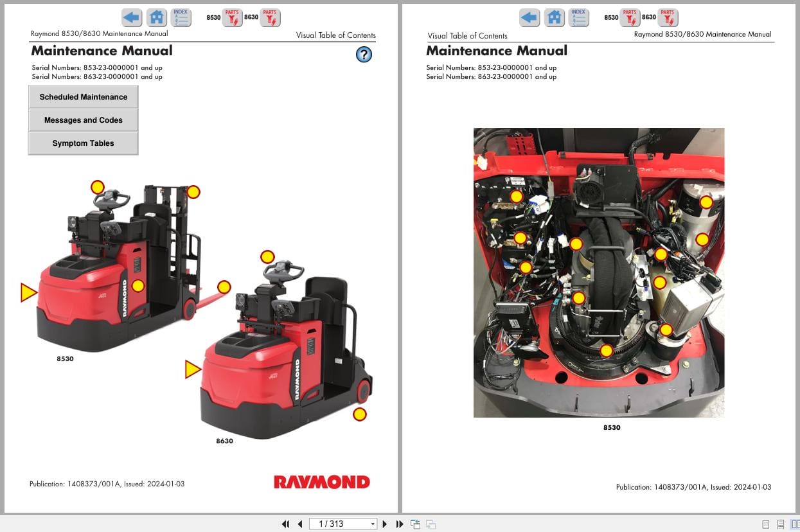Click the red RAYMOND logo
This screenshot has height=532, width=800.
322,482
